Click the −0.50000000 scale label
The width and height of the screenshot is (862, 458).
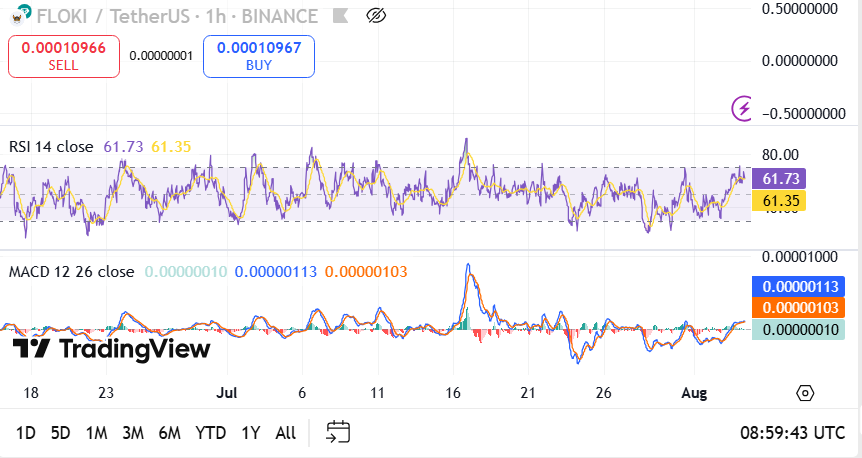(803, 113)
